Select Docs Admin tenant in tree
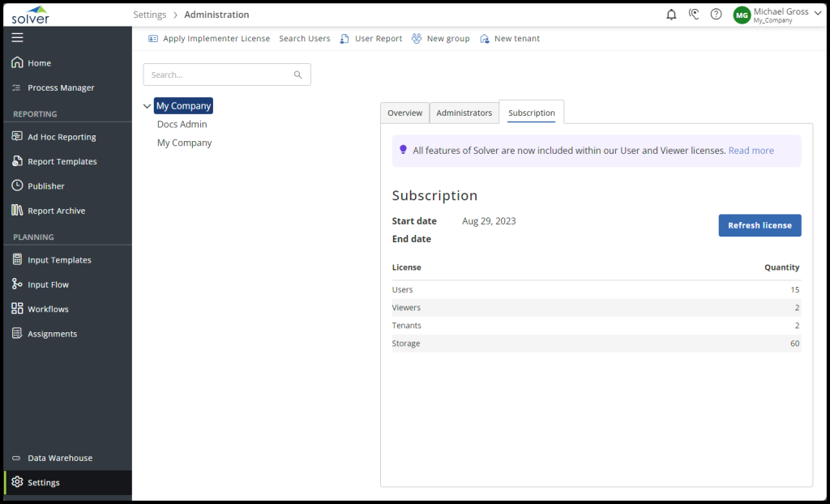830x504 pixels. [x=182, y=125]
